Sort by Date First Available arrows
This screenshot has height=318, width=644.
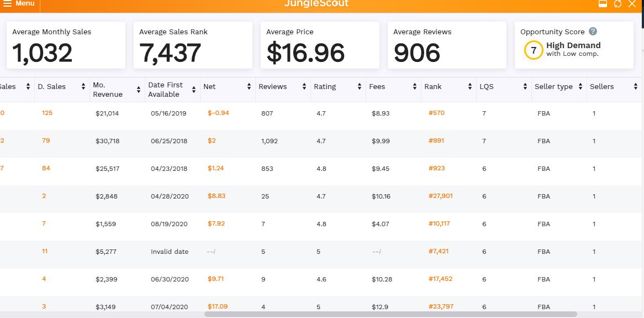point(194,90)
